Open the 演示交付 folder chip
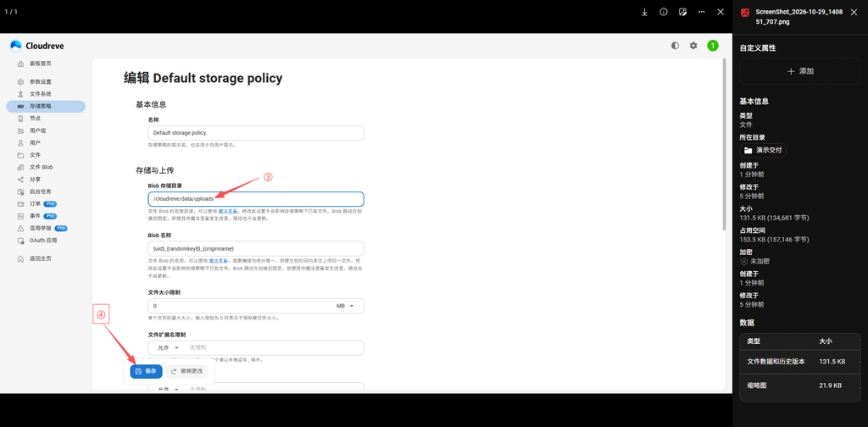This screenshot has height=427, width=868. [x=763, y=151]
